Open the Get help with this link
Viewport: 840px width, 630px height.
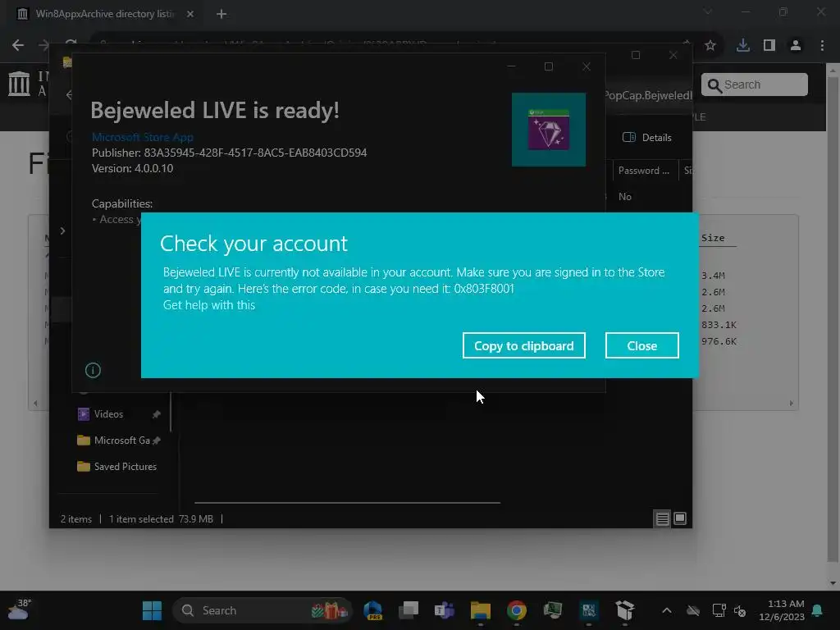pyautogui.click(x=209, y=305)
